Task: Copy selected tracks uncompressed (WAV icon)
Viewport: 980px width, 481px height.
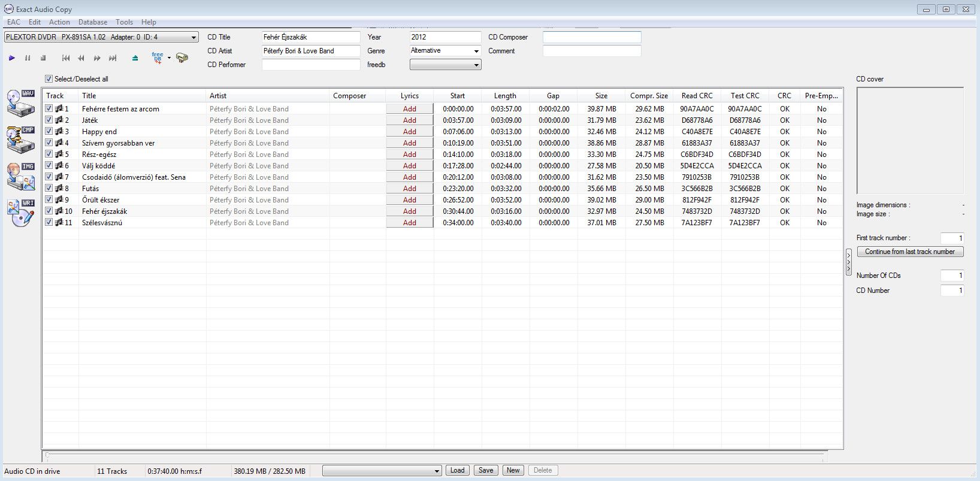Action: point(21,102)
